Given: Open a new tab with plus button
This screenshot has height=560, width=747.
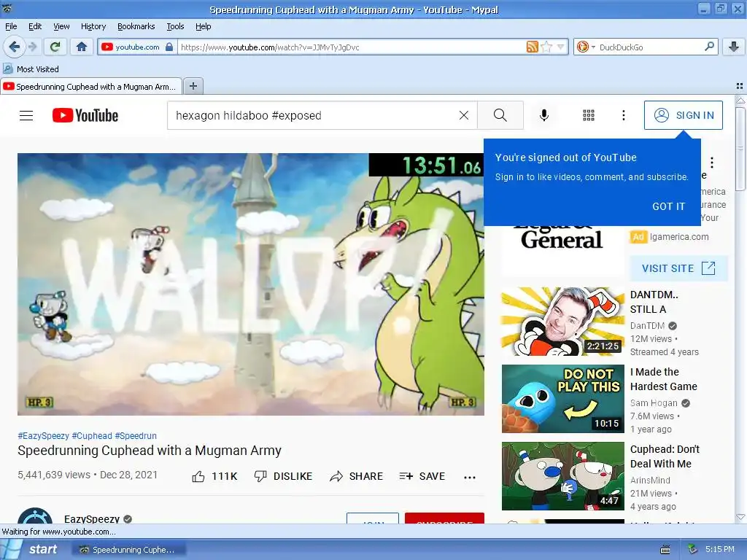Looking at the screenshot, I should (x=193, y=86).
